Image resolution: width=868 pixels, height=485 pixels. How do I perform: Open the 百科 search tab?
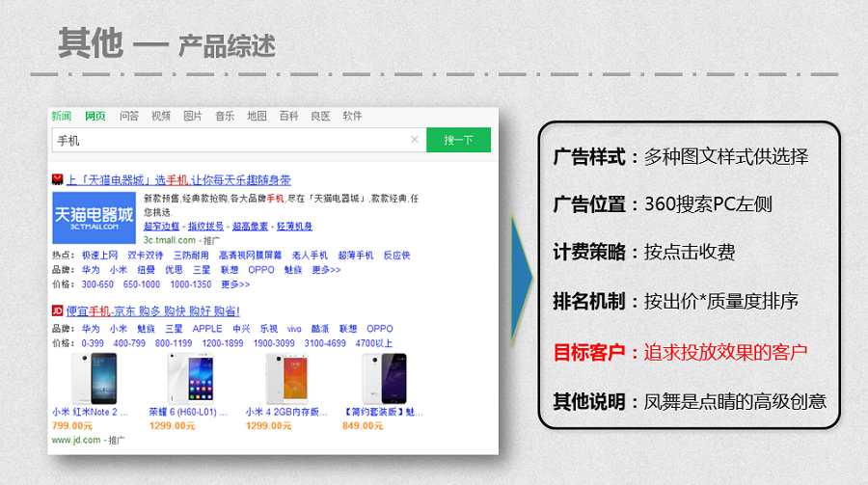pos(288,116)
